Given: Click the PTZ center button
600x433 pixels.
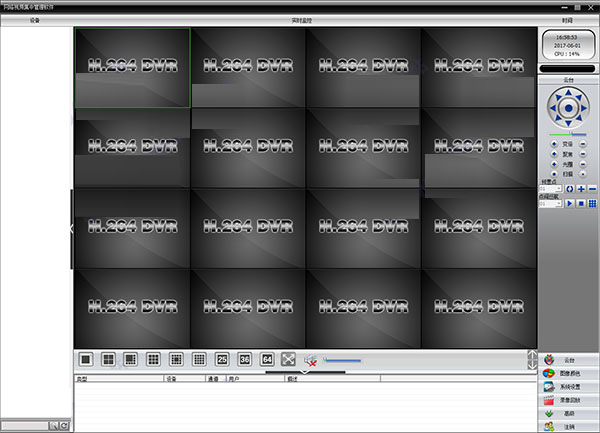Looking at the screenshot, I should pyautogui.click(x=568, y=107).
